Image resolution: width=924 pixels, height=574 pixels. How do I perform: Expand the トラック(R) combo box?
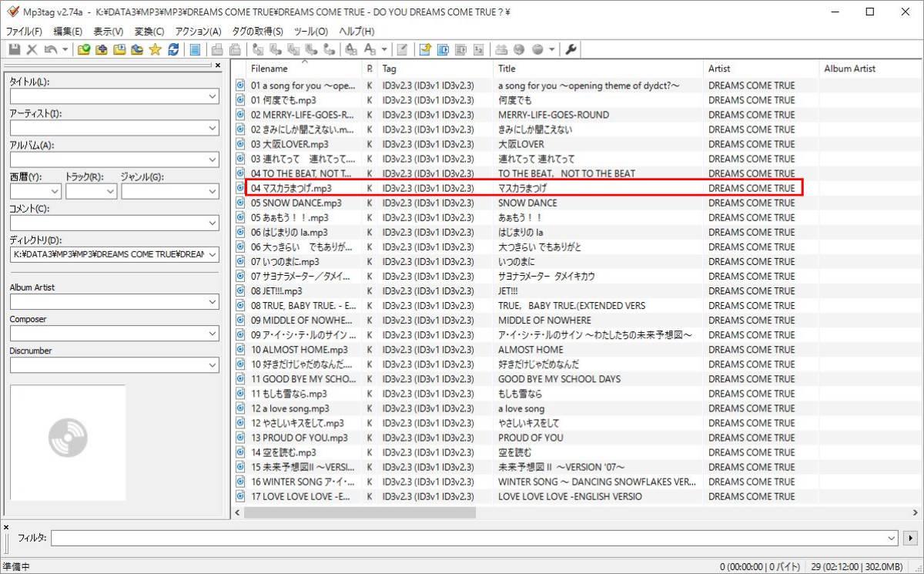tap(110, 191)
